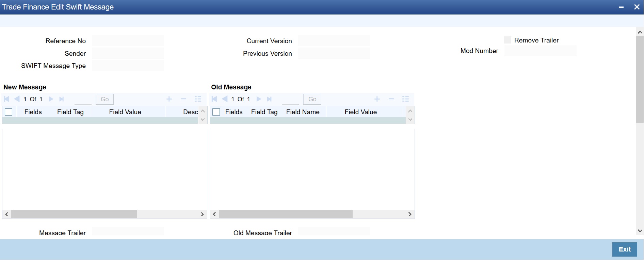The image size is (644, 260).
Task: Click the Reference No field
Action: coord(128,41)
